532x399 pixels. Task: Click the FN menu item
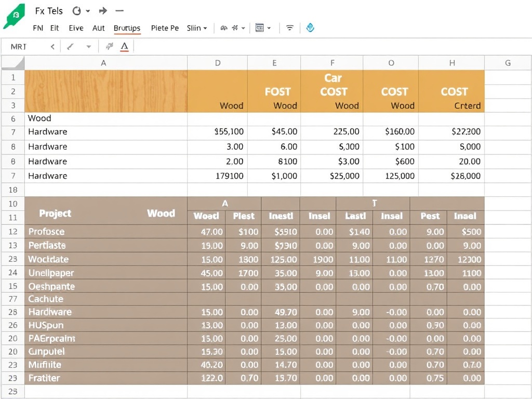pos(38,28)
